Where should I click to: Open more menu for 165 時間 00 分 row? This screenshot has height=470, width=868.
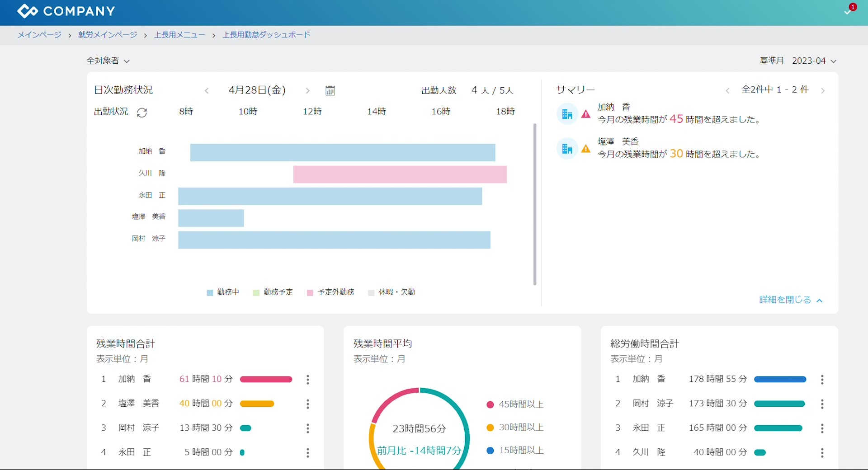[822, 428]
